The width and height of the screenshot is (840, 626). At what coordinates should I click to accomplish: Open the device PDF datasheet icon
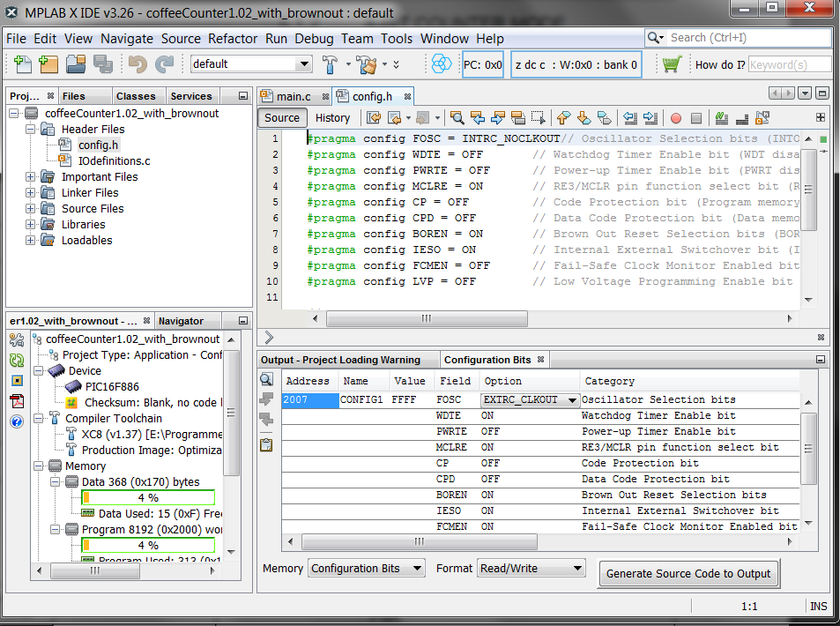pos(17,401)
